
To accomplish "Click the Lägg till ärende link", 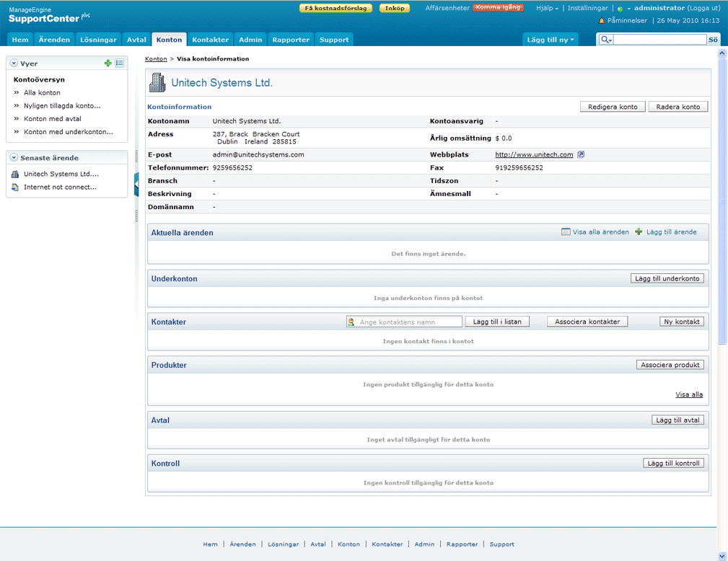I will (x=671, y=231).
